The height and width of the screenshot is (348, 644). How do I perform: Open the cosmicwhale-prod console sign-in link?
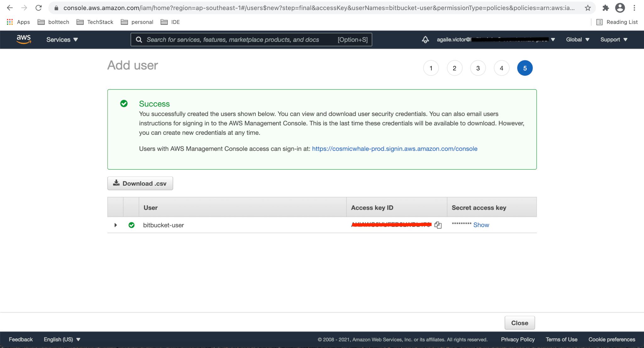coord(394,149)
